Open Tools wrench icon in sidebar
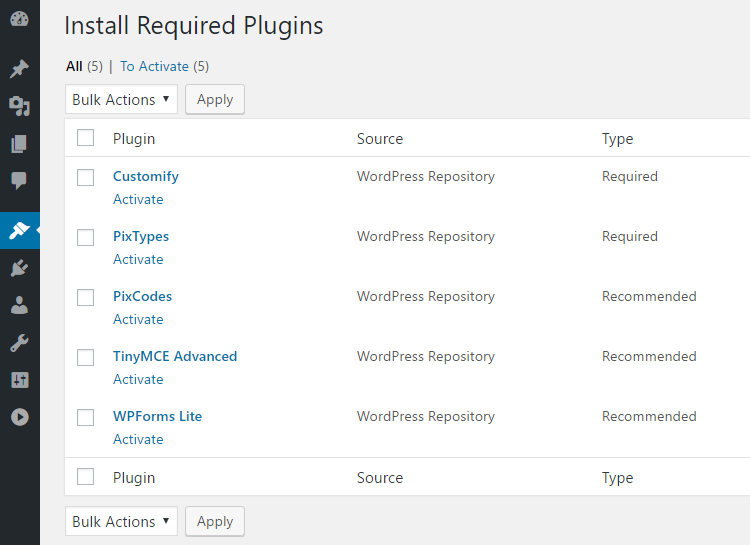Image resolution: width=750 pixels, height=545 pixels. (19, 343)
